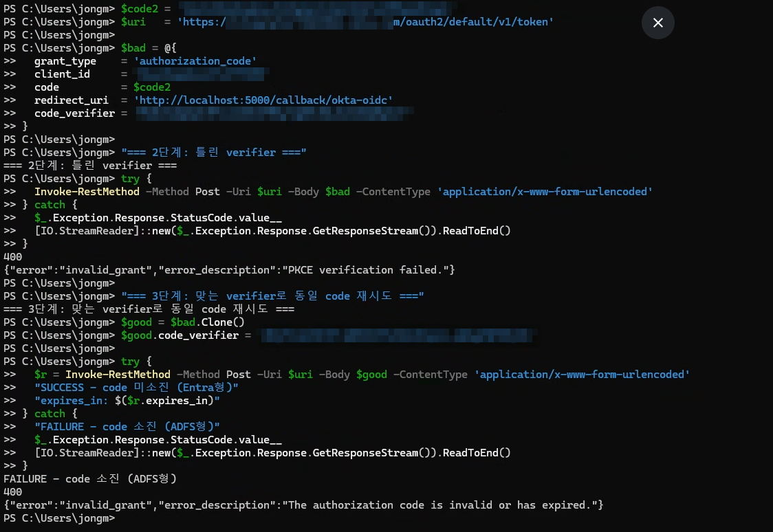Click the "expires_in: $($r.expires_in)" string
The height and width of the screenshot is (532, 773).
point(127,401)
